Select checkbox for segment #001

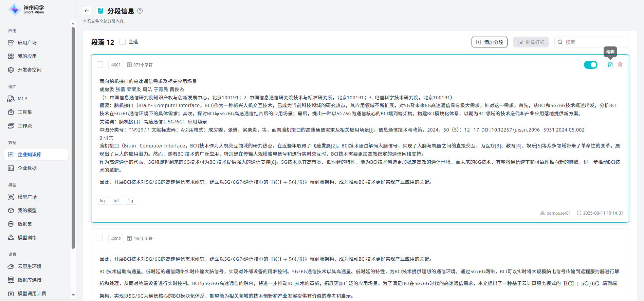(100, 64)
